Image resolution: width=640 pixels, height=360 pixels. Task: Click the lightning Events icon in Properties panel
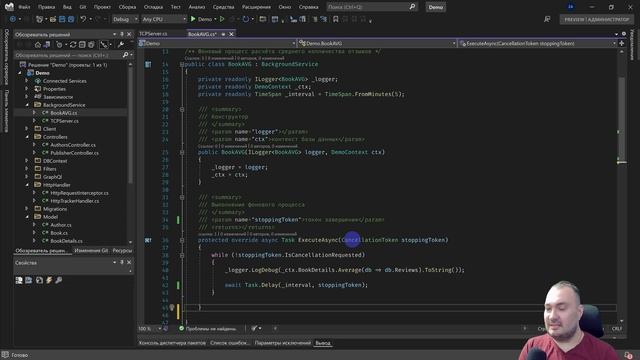click(49, 280)
